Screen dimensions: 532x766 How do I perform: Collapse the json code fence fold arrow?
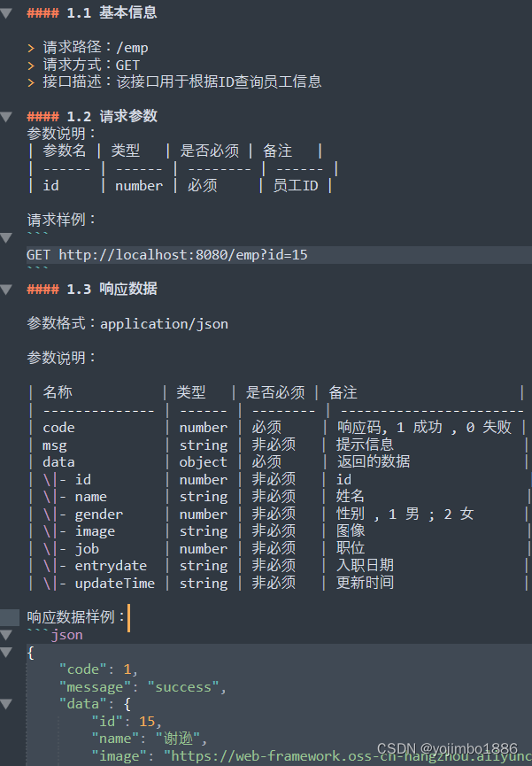click(x=6, y=635)
